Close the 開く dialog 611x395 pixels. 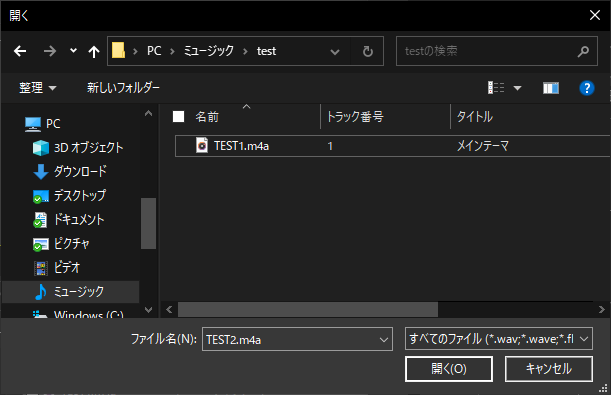pyautogui.click(x=595, y=16)
